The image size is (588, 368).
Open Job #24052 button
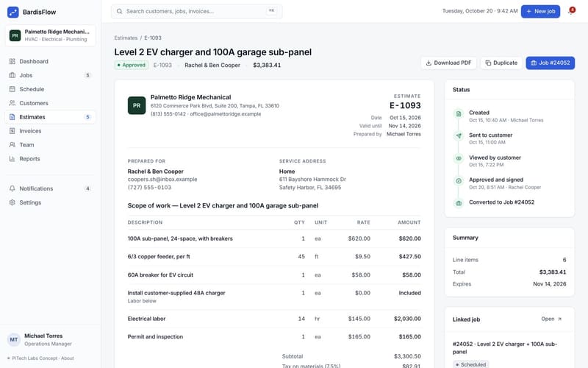click(550, 63)
